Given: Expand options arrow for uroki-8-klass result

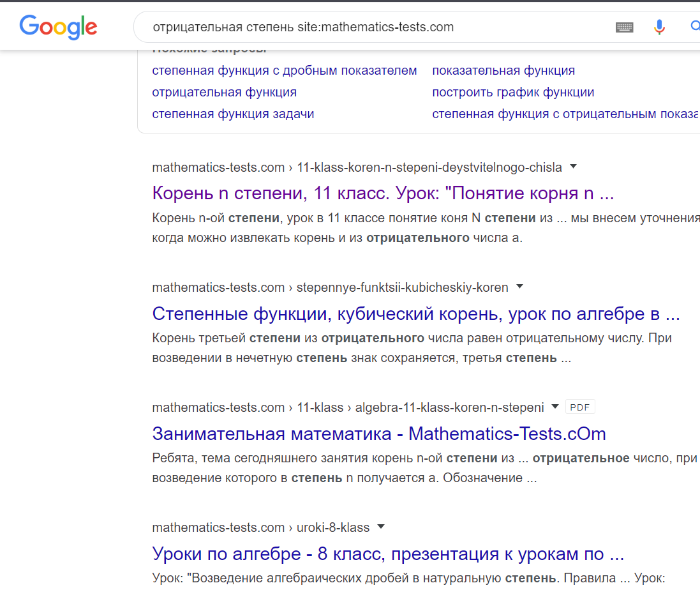Looking at the screenshot, I should (x=381, y=527).
